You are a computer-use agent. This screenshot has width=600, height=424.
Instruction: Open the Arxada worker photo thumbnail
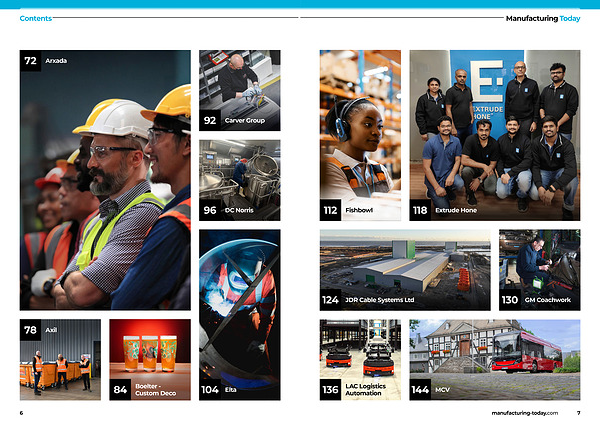click(105, 180)
